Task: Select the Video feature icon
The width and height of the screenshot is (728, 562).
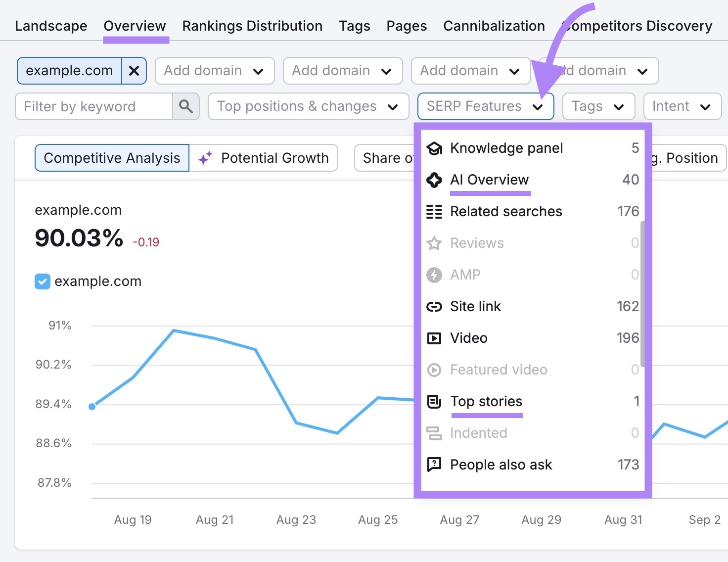Action: pyautogui.click(x=434, y=338)
